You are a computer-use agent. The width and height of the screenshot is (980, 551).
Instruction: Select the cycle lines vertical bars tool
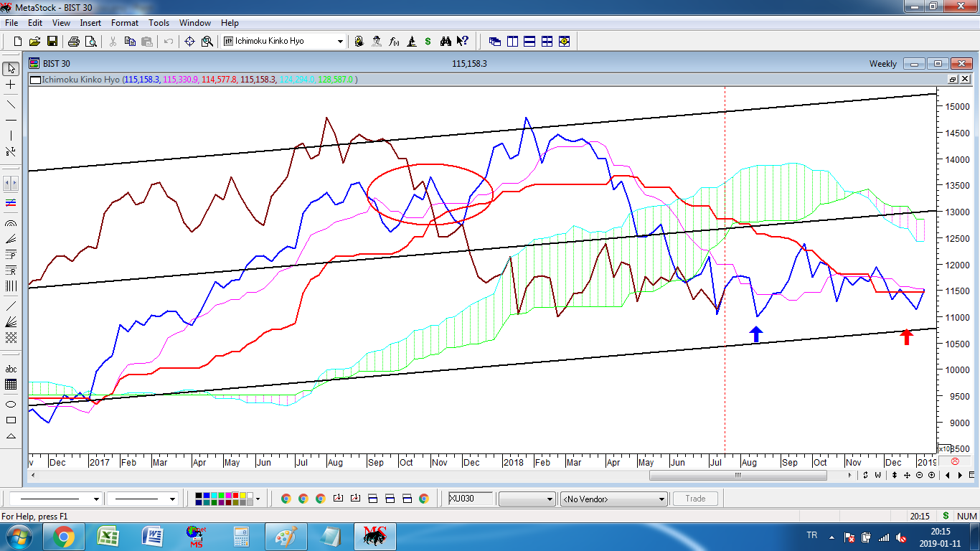point(11,286)
